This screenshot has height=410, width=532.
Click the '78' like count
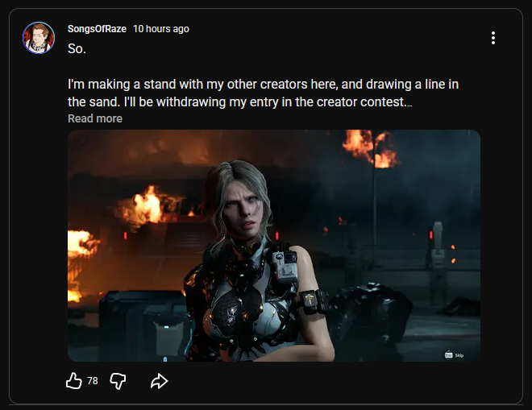click(x=93, y=381)
